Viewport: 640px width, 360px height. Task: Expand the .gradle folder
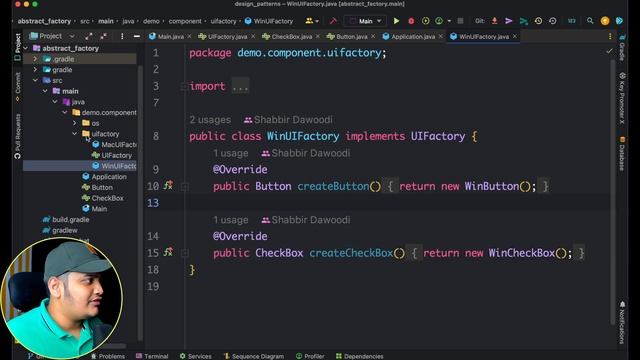35,59
